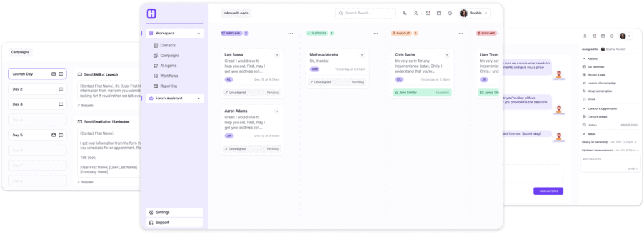Click the CU initials badge on Chris Bache card
644x234 pixels.
coord(399,79)
